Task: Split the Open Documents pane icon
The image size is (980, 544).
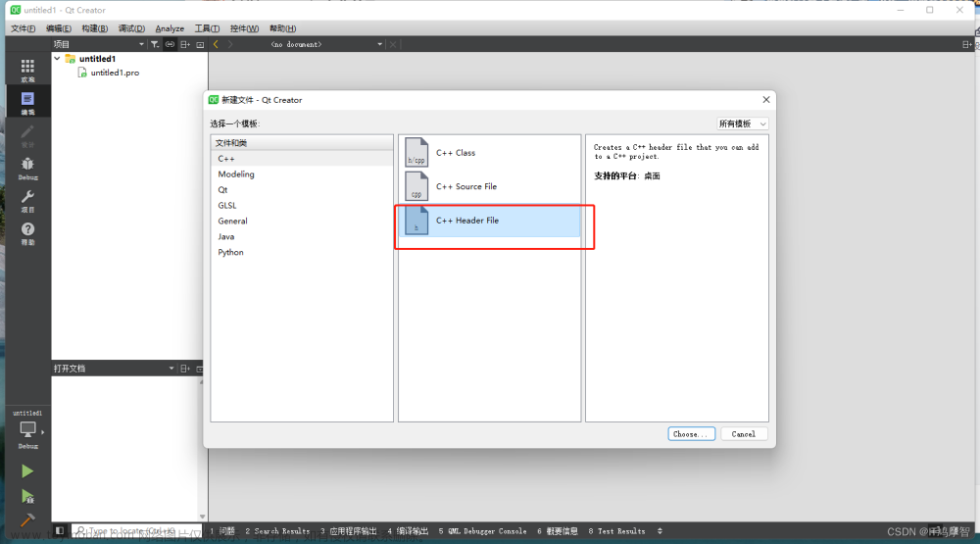Action: (x=185, y=369)
